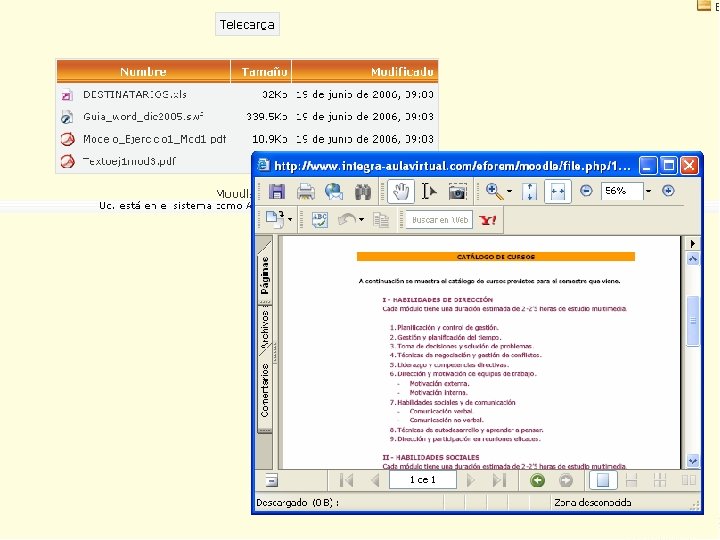Click the Buscar en Web search field
720x540 pixels.
coord(439,219)
